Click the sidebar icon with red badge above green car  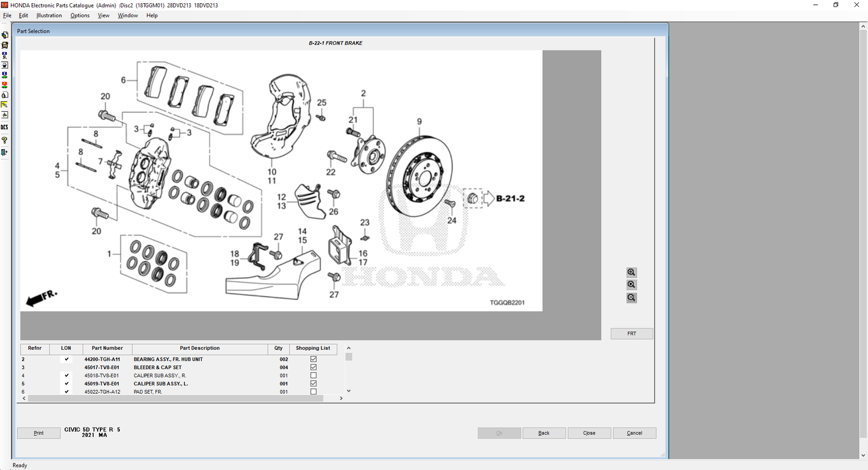point(5,85)
